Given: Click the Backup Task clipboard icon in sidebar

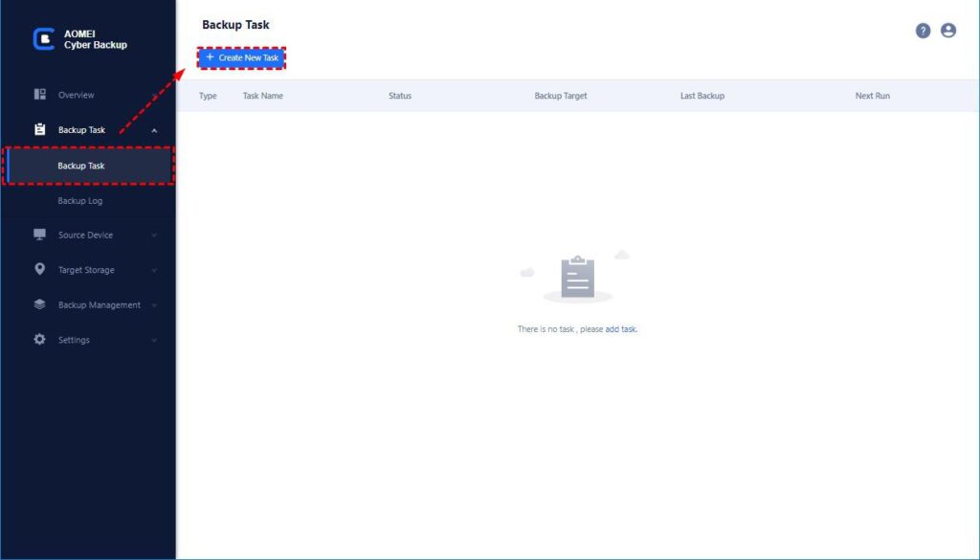Looking at the screenshot, I should (40, 130).
